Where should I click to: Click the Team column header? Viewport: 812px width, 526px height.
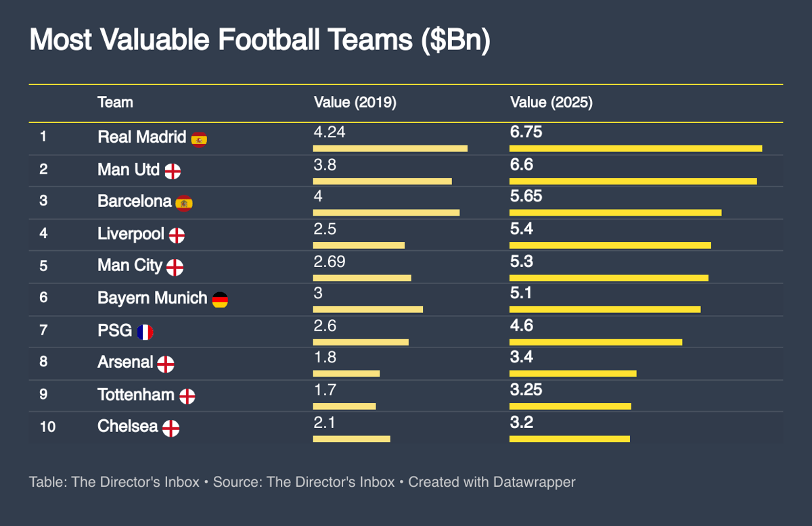(115, 103)
